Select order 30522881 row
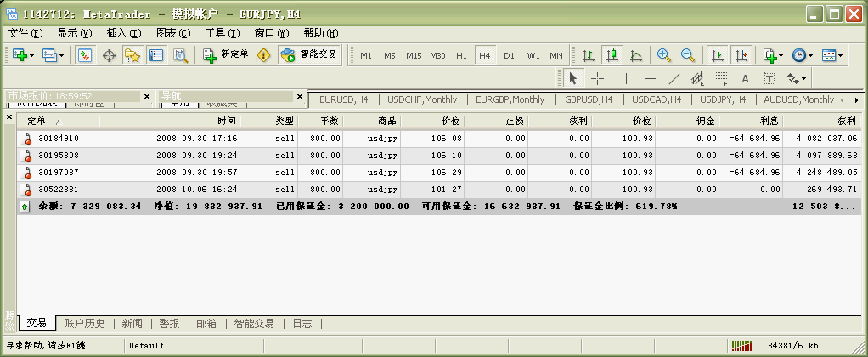Viewport: 868px width, 357px height. 438,190
